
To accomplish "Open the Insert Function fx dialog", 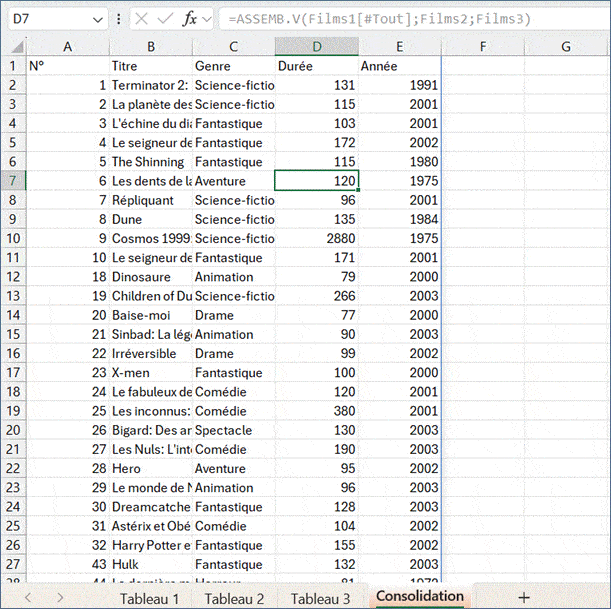I will [190, 19].
